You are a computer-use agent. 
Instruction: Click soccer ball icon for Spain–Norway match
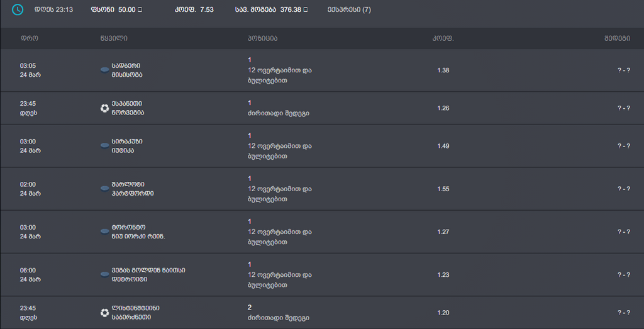point(104,108)
